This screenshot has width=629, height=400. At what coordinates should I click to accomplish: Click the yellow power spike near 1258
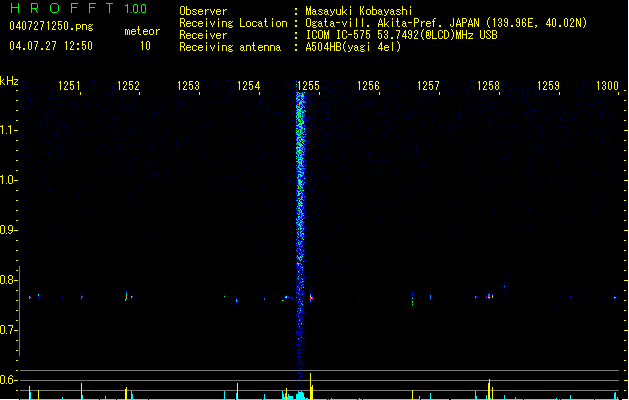click(x=489, y=389)
